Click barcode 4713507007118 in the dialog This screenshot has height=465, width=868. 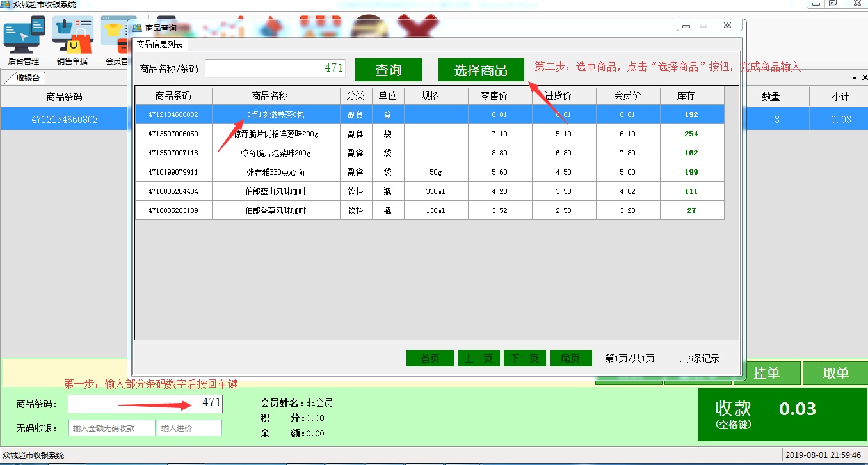point(173,153)
